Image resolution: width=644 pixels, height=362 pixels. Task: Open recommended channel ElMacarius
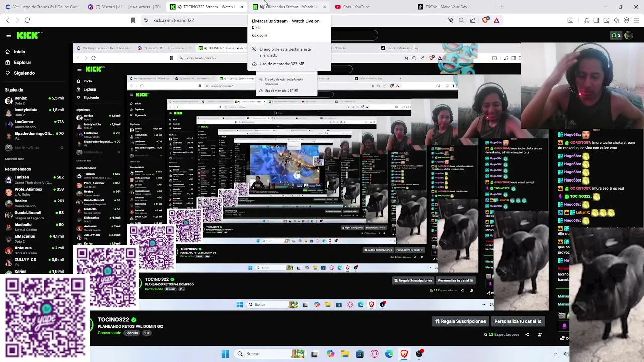[34, 238]
